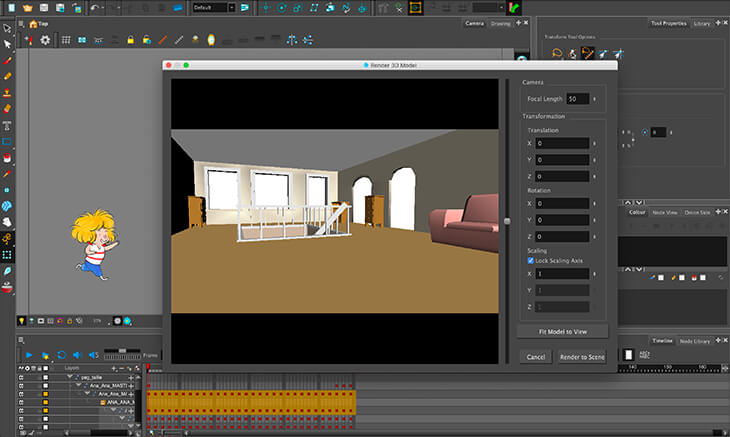This screenshot has width=730, height=437.
Task: Select the bone rigging tool icon
Action: 7,238
